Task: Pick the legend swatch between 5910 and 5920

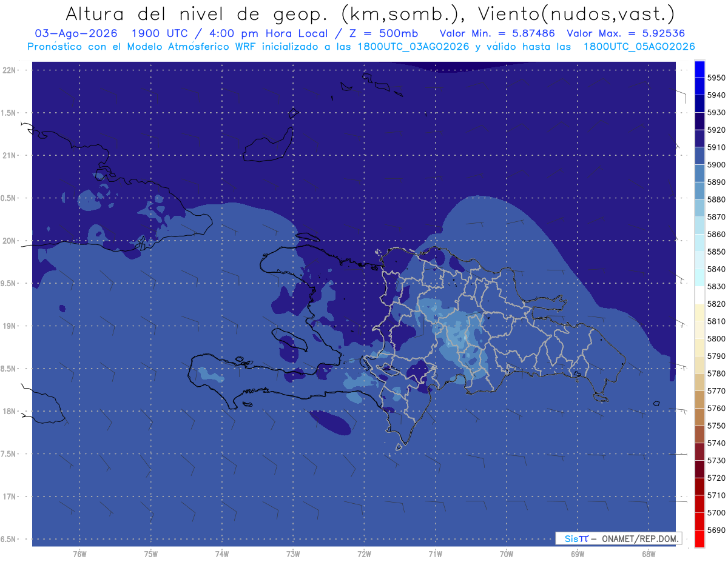Action: click(x=699, y=139)
